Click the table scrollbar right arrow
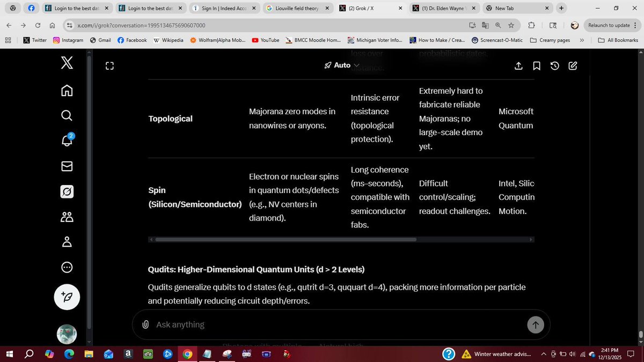The width and height of the screenshot is (644, 362). 531,239
